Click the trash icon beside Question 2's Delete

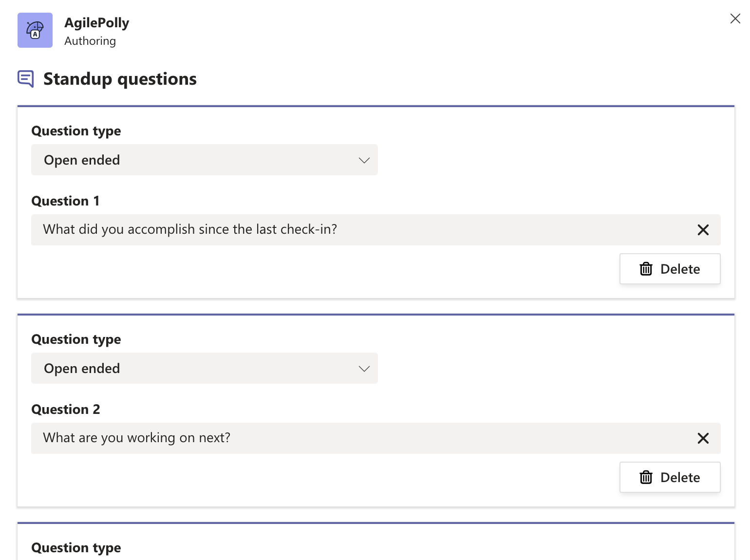pos(646,477)
